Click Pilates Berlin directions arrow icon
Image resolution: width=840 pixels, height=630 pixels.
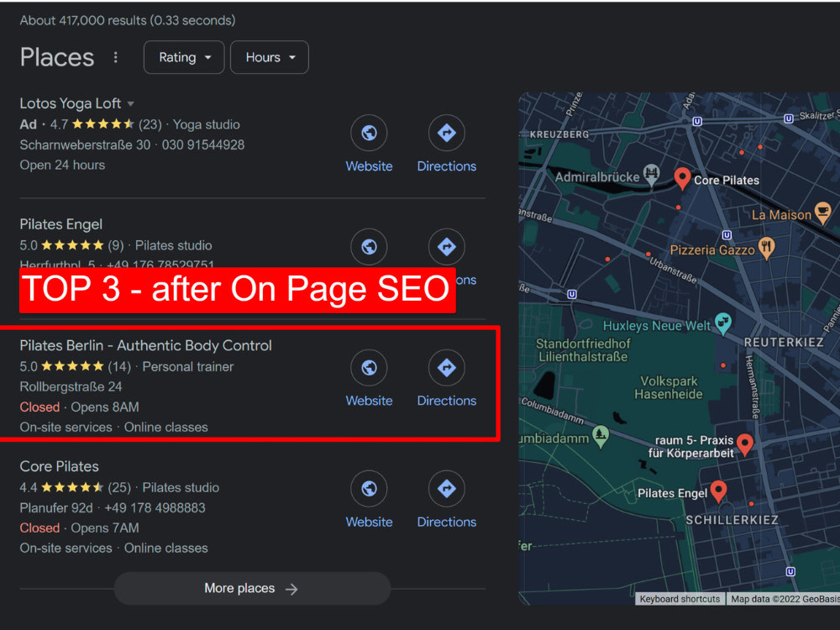pos(447,368)
